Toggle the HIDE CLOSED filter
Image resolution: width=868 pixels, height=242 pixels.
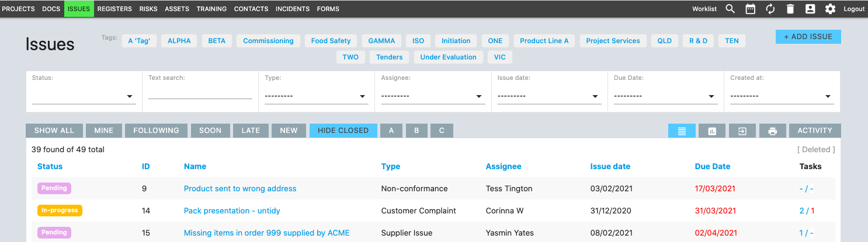pyautogui.click(x=343, y=131)
